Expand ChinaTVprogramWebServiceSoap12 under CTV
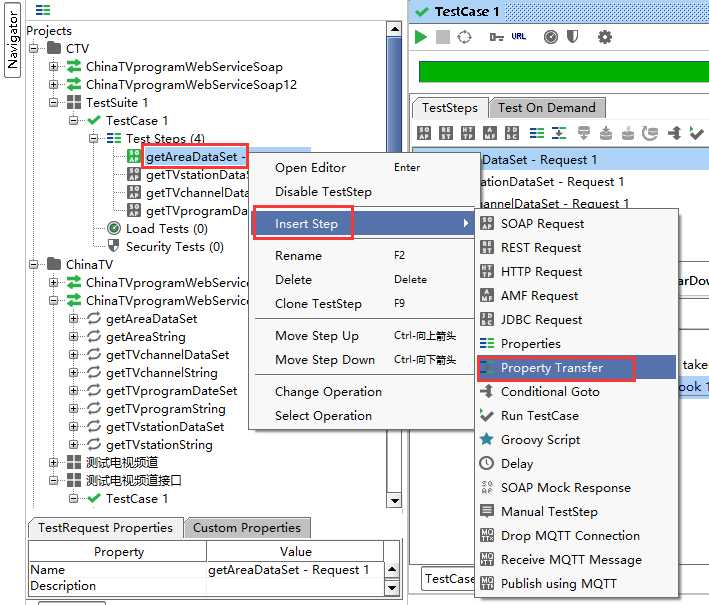The height and width of the screenshot is (605, 709). click(x=54, y=85)
